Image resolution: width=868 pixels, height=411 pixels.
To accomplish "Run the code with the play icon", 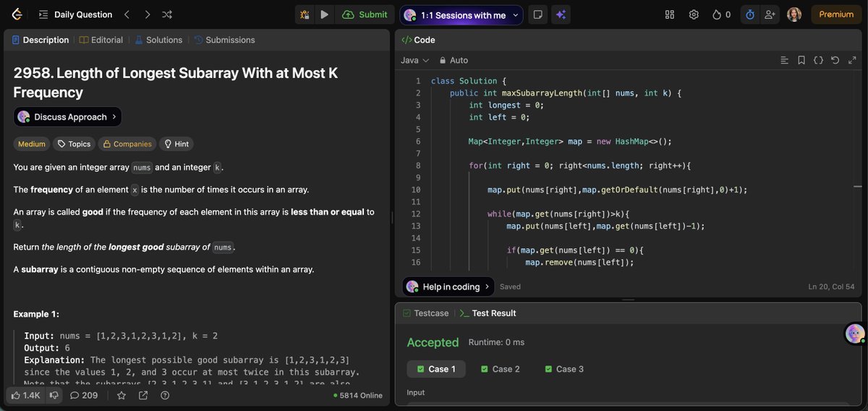I will tap(325, 14).
